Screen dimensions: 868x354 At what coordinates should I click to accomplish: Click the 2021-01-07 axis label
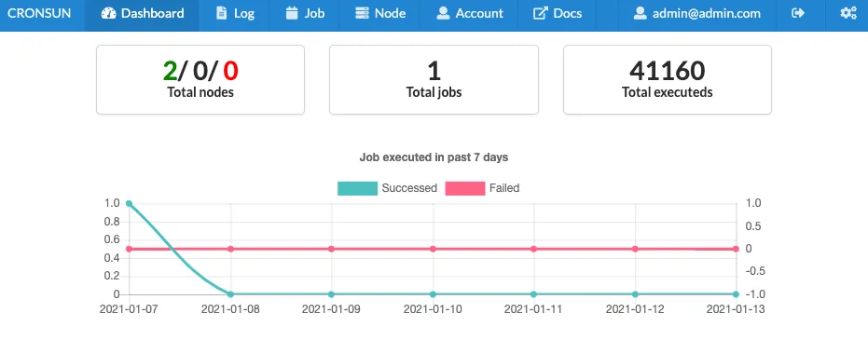(129, 309)
